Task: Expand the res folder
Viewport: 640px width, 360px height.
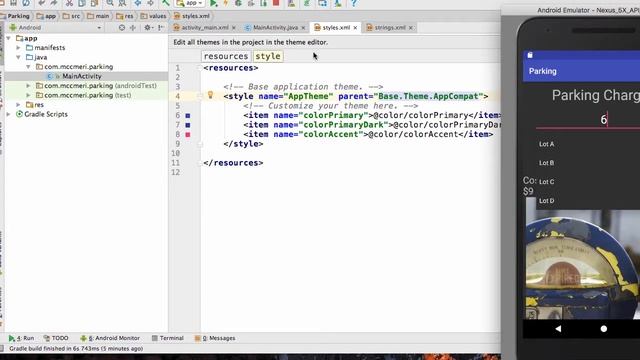Action: point(18,105)
